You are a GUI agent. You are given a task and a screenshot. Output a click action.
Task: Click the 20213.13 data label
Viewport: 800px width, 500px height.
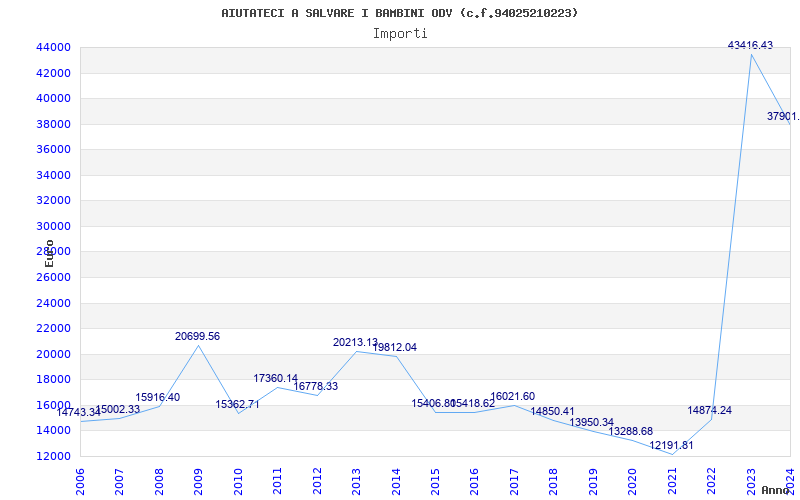(356, 342)
